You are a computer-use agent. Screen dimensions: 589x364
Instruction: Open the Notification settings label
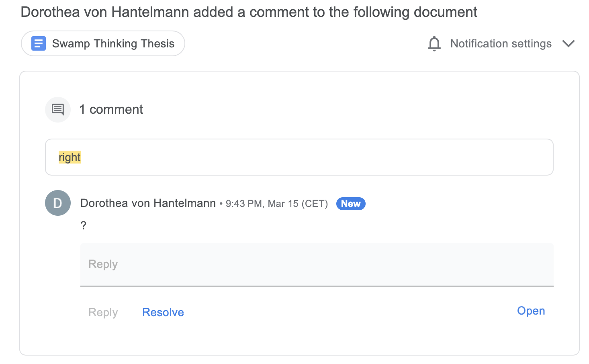[x=501, y=43]
